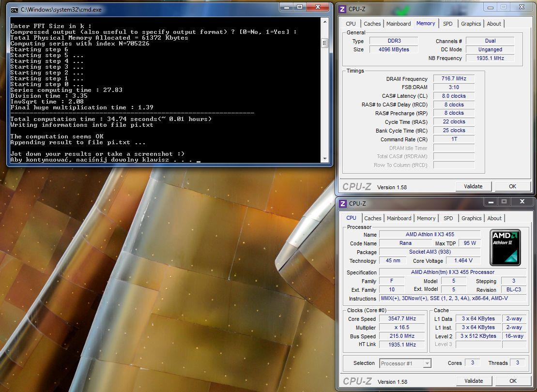The image size is (537, 392).
Task: Click the Core Voltage 1.464 V field
Action: (x=463, y=261)
